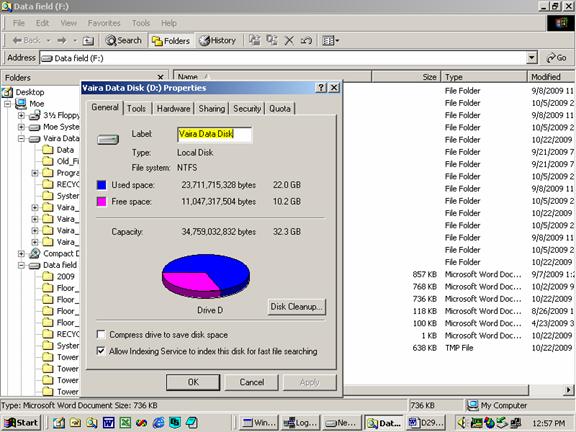Image resolution: width=576 pixels, height=432 pixels.
Task: Click the dialog's question mark help button
Action: 321,87
